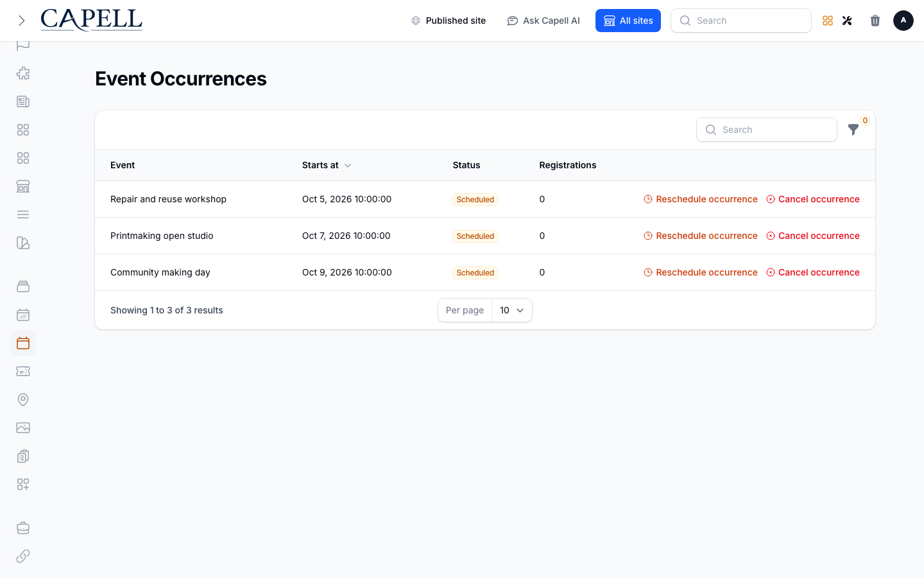This screenshot has height=578, width=924.
Task: Open the storefront icon in the sidebar
Action: point(23,186)
